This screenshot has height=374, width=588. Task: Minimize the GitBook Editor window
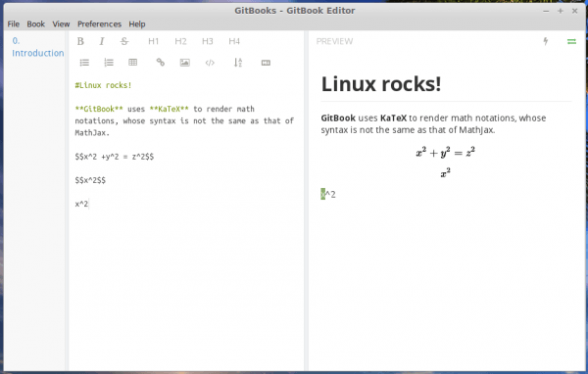546,11
